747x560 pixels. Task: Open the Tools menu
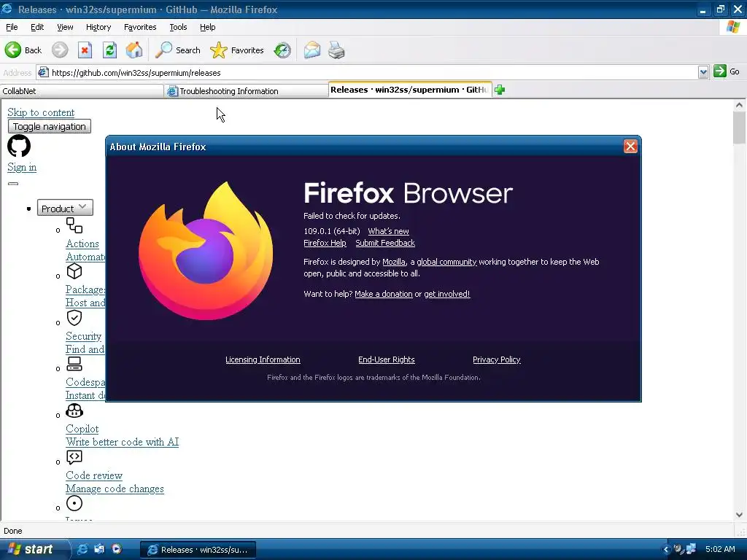pos(178,27)
